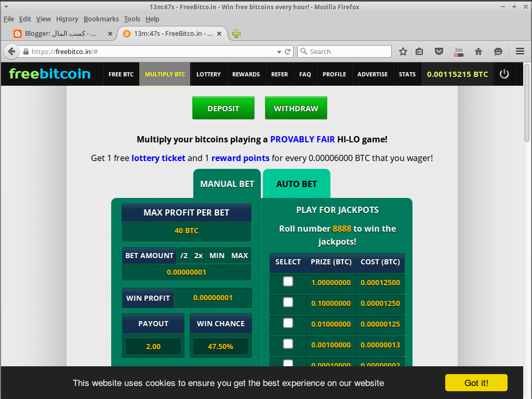Click the payout field 2.00

pos(153,347)
